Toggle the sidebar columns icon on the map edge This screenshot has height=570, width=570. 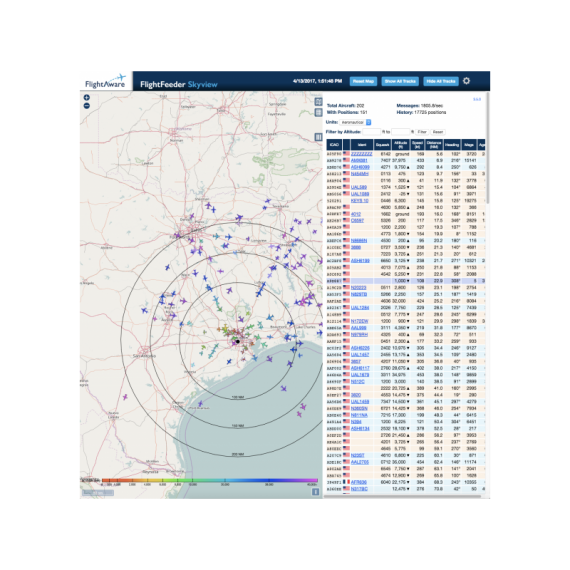(318, 137)
